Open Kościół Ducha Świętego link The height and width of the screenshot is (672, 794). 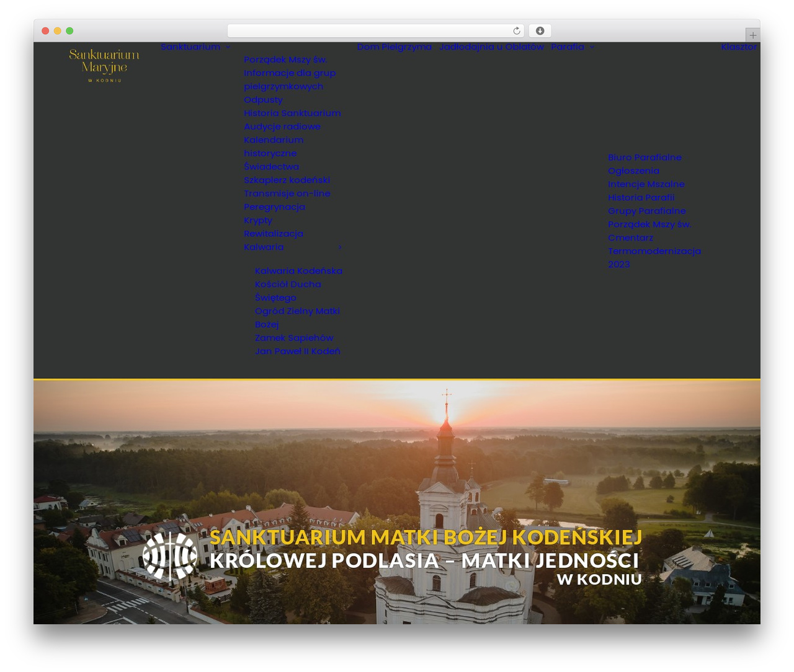288,291
